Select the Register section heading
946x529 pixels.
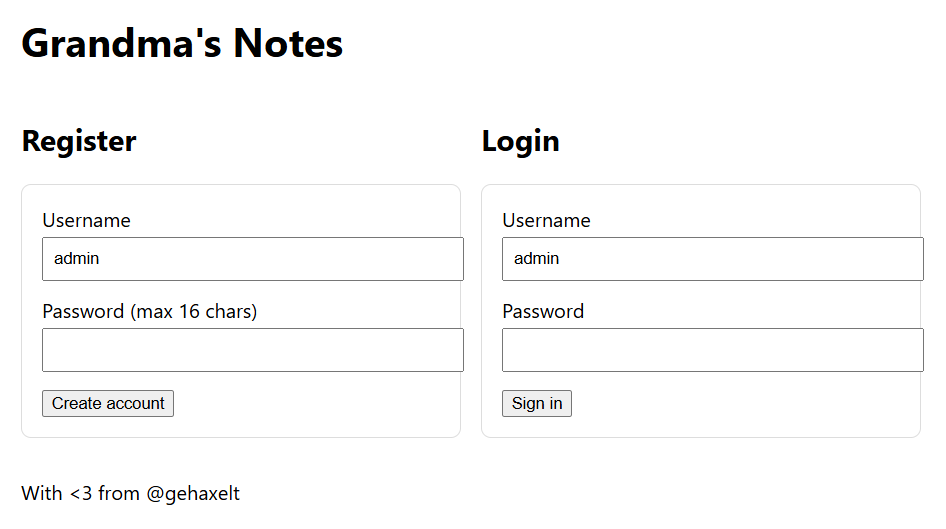pos(79,141)
